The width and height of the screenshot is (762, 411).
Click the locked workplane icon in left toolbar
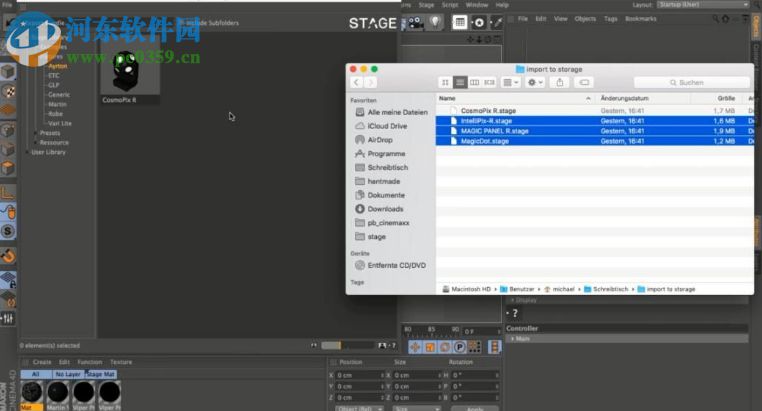click(8, 280)
